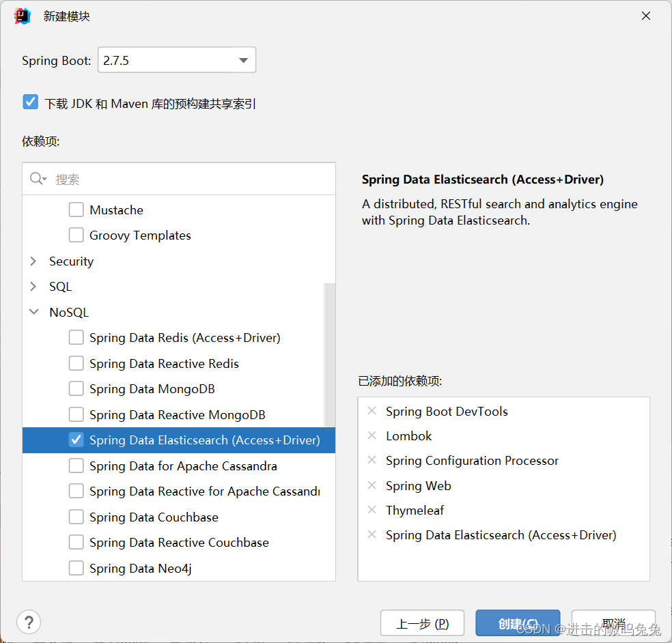
Task: Uncheck Spring Data Elasticsearch (Access+Driver)
Action: (x=76, y=440)
